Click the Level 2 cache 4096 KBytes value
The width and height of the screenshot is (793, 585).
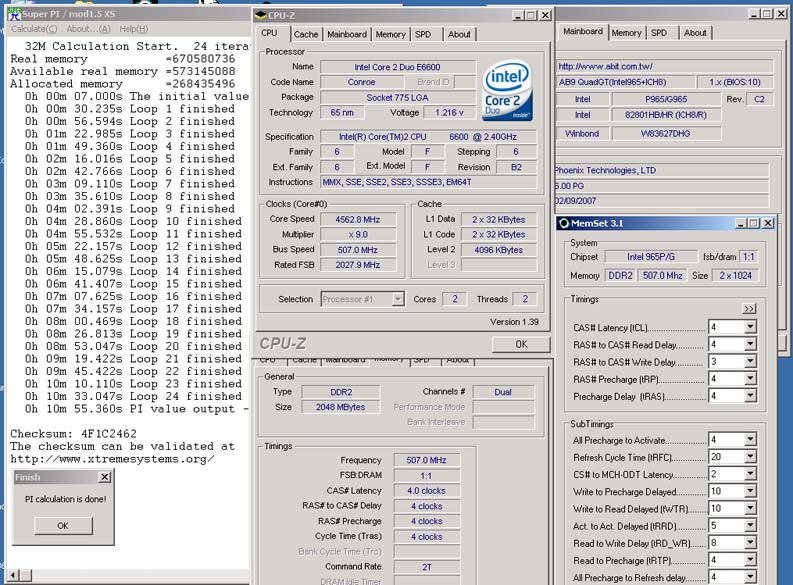click(499, 250)
